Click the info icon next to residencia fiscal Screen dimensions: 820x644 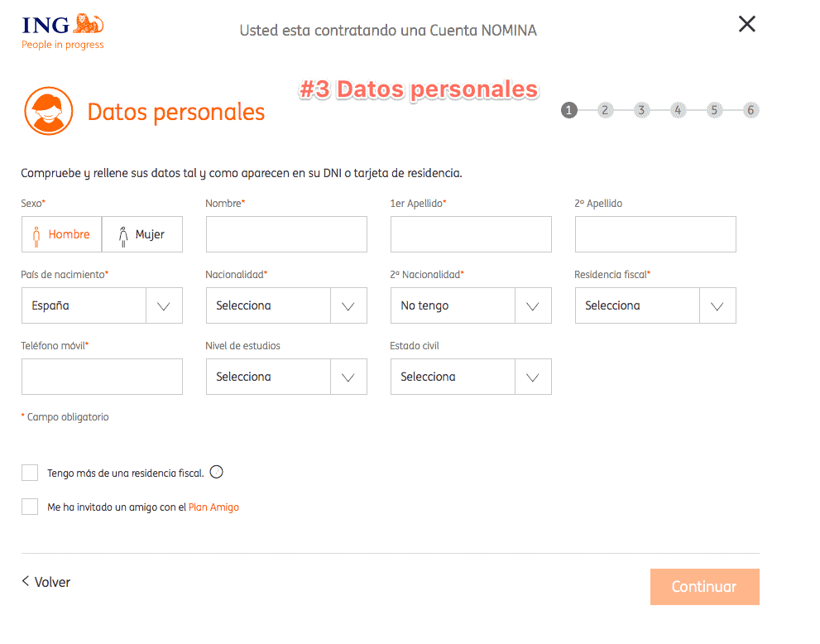click(217, 472)
